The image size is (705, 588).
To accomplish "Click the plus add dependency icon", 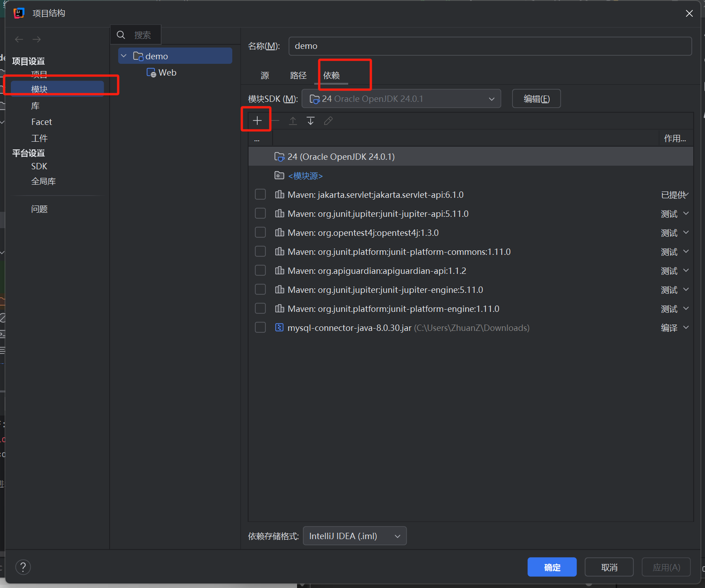I will pyautogui.click(x=257, y=121).
